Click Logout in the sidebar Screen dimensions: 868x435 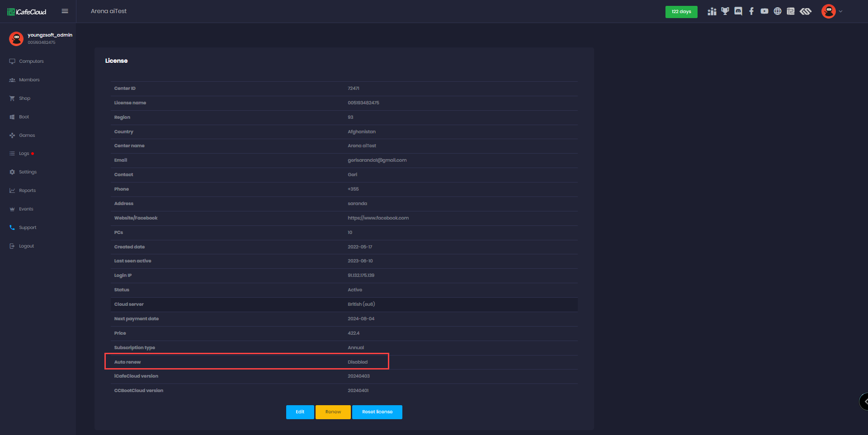point(26,246)
